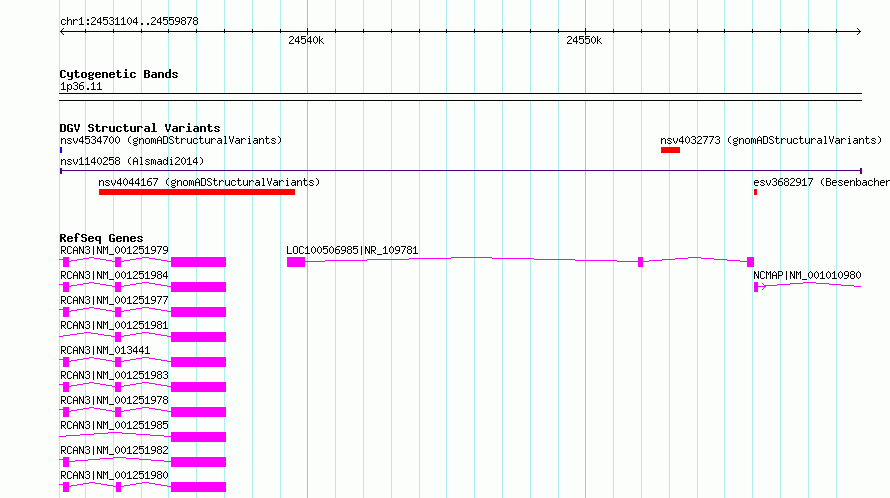890x498 pixels.
Task: Select the large exon block of RCAN3|NM_001251980
Action: click(x=199, y=487)
